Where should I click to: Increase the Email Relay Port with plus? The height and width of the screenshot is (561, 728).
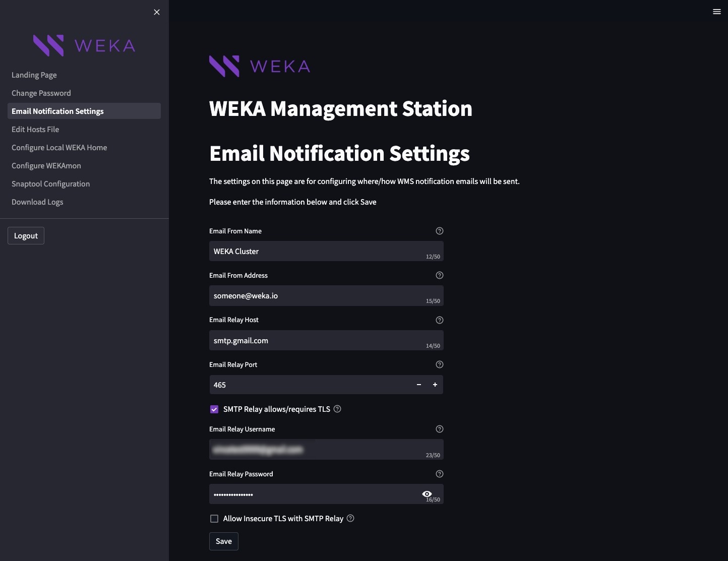tap(435, 385)
